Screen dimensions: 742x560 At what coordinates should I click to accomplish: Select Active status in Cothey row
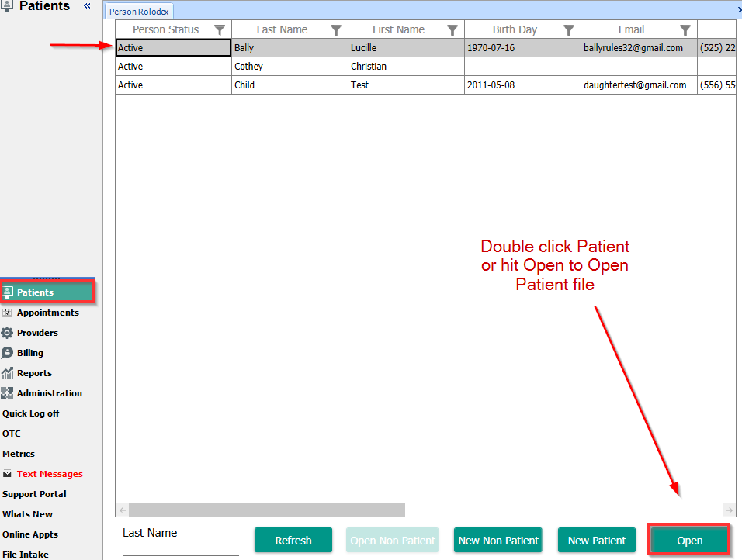173,66
